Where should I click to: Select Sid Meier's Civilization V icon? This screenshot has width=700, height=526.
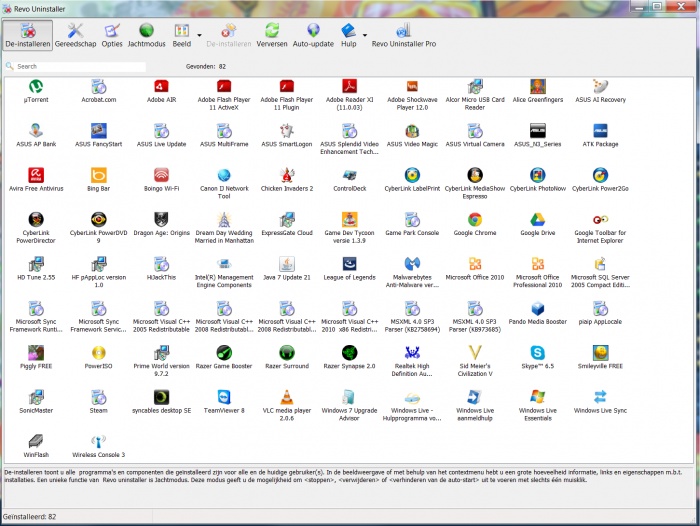[475, 352]
